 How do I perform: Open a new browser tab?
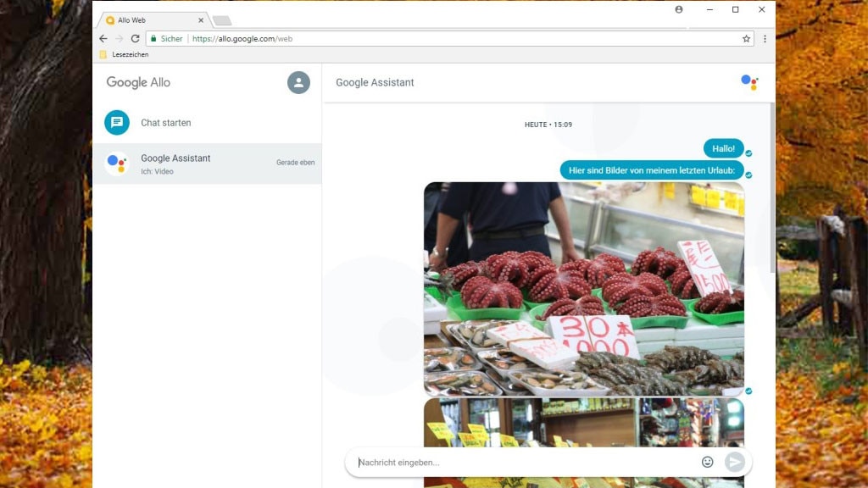[x=222, y=19]
